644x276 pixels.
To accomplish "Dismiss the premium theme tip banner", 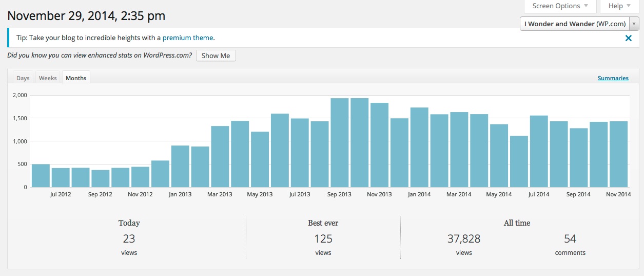I will pyautogui.click(x=628, y=38).
